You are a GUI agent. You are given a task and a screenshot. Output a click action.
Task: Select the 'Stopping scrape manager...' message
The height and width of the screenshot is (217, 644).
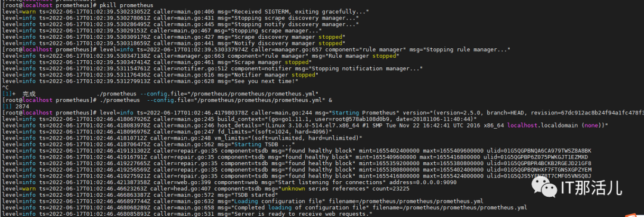(x=275, y=30)
